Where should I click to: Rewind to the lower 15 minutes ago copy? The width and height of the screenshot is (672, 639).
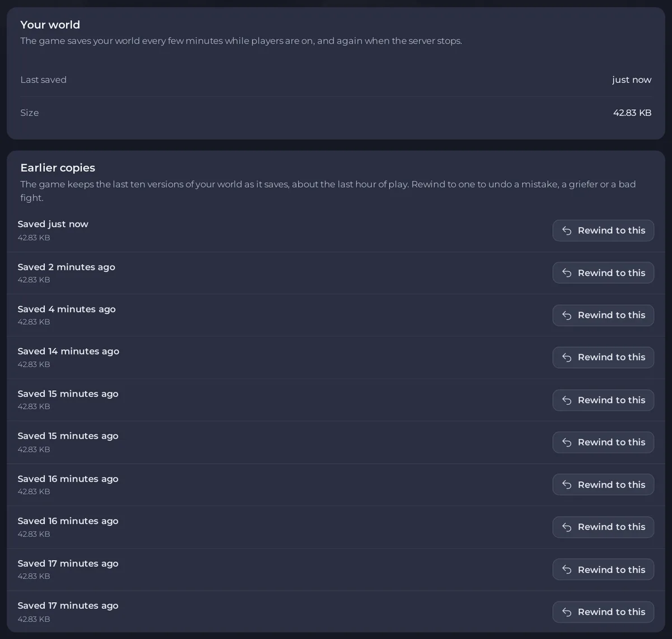pyautogui.click(x=603, y=442)
